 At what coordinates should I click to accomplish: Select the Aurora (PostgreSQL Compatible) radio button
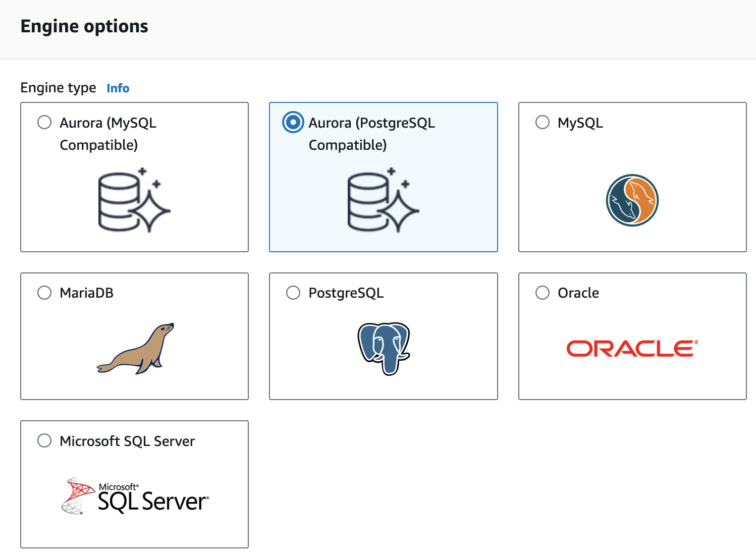coord(293,123)
